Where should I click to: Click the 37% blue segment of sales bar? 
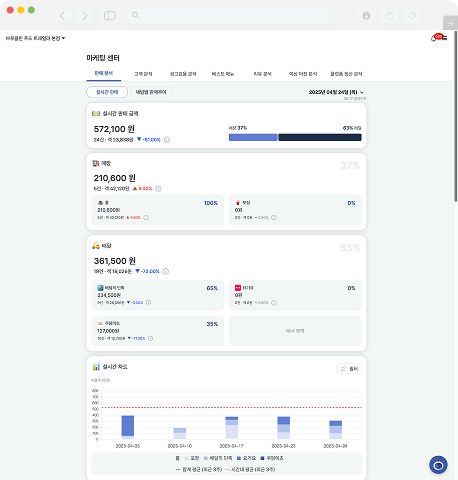(x=253, y=137)
